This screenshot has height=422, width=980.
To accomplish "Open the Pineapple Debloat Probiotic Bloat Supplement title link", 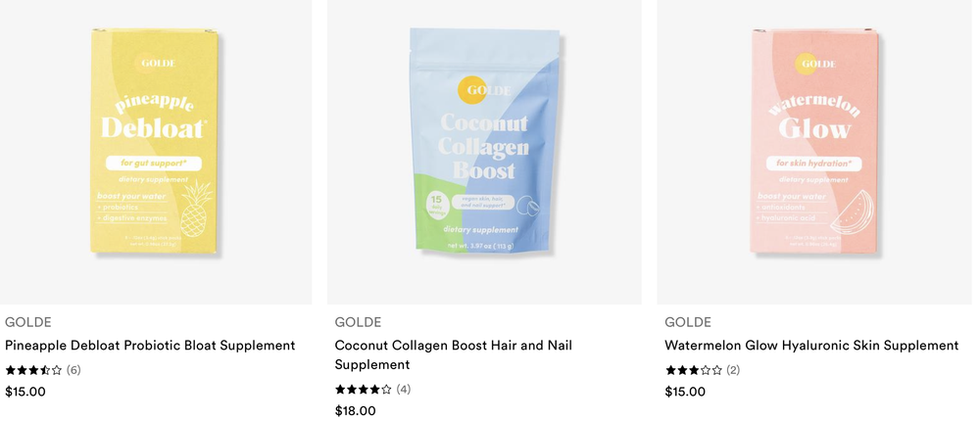I will click(150, 346).
